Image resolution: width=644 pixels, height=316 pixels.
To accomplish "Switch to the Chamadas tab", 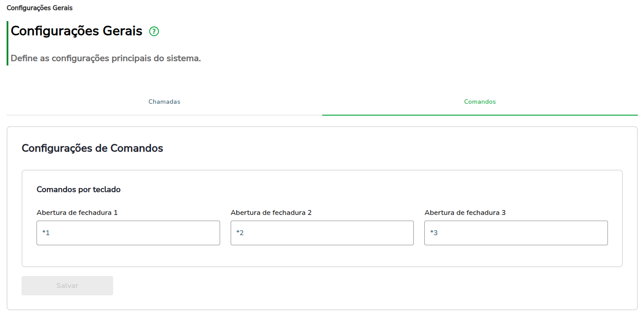I will (x=164, y=102).
